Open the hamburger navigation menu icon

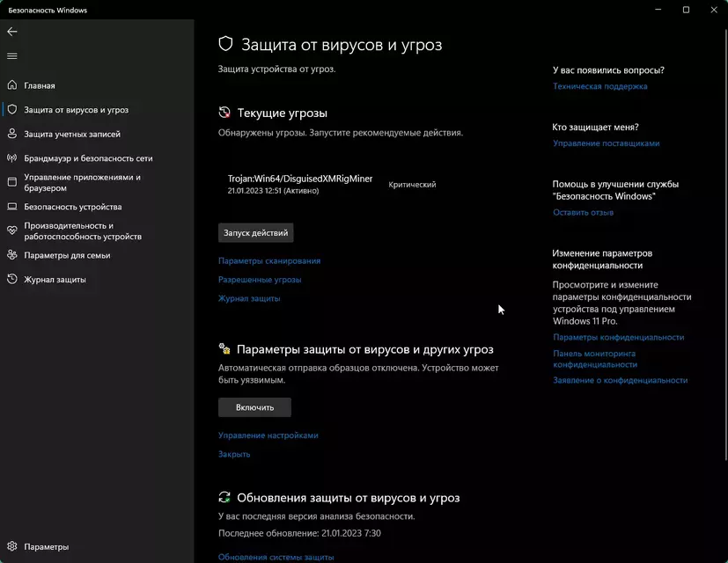pos(12,55)
